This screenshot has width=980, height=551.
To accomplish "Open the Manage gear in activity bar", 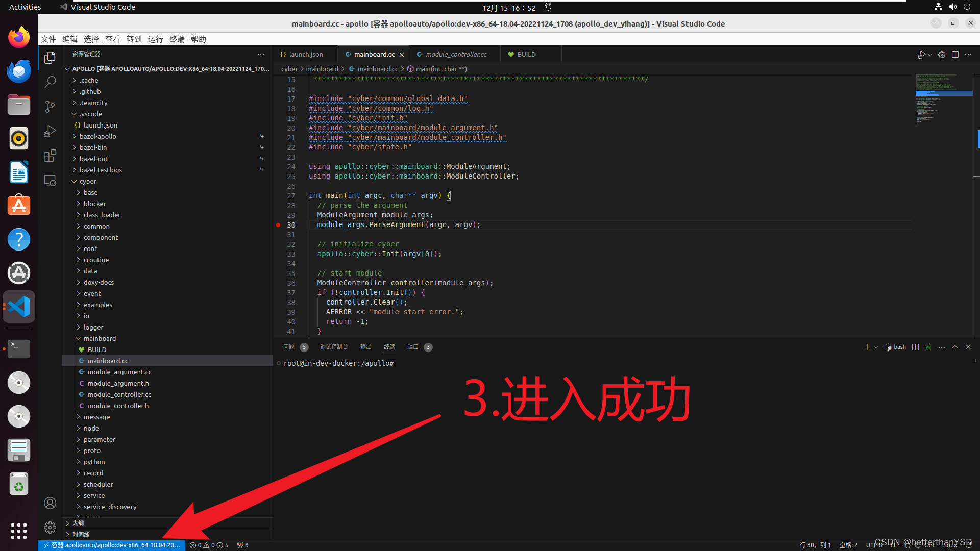I will [x=50, y=528].
